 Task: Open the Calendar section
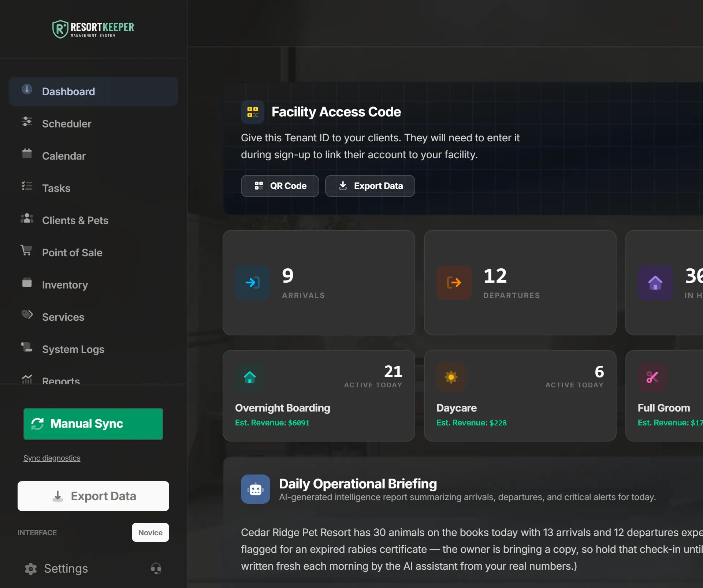[x=93, y=156]
